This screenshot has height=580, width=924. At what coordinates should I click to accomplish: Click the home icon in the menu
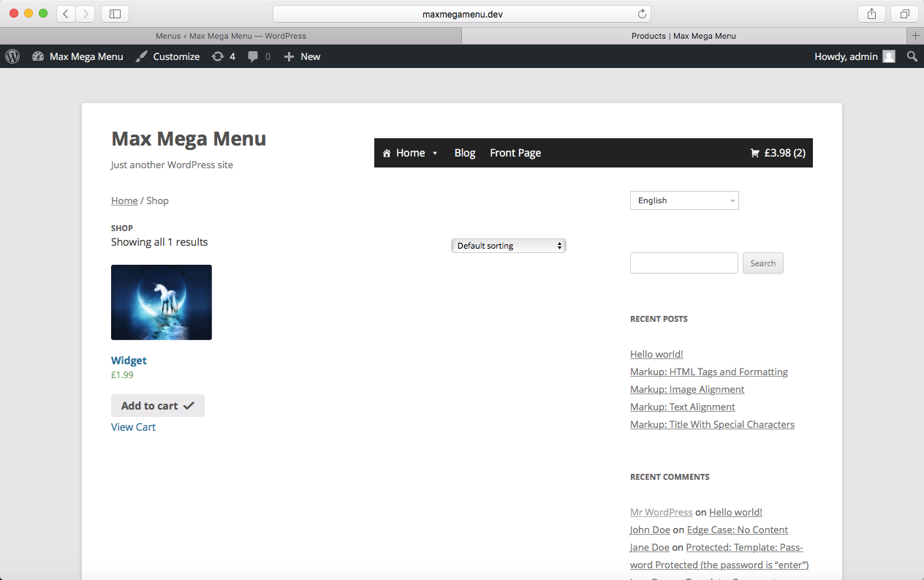[387, 153]
